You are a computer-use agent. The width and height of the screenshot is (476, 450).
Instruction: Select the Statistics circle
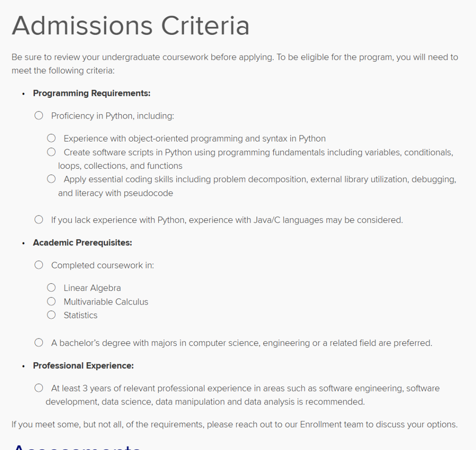tap(52, 315)
